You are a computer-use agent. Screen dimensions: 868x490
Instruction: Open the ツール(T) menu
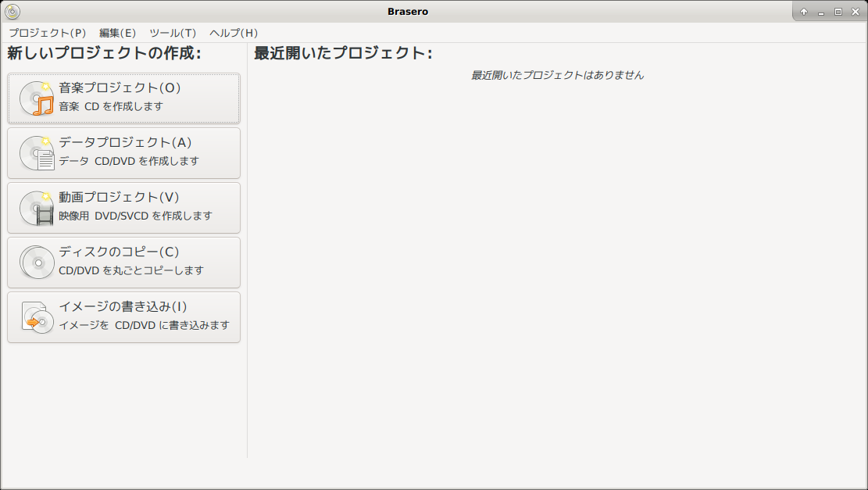(x=173, y=34)
